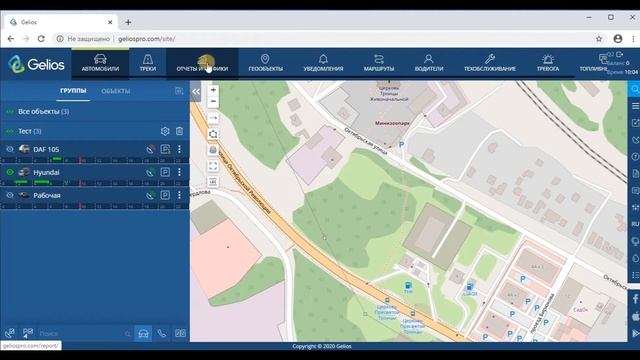Toggle the eye icon for Рабочая
The height and width of the screenshot is (360, 640).
pos(10,195)
